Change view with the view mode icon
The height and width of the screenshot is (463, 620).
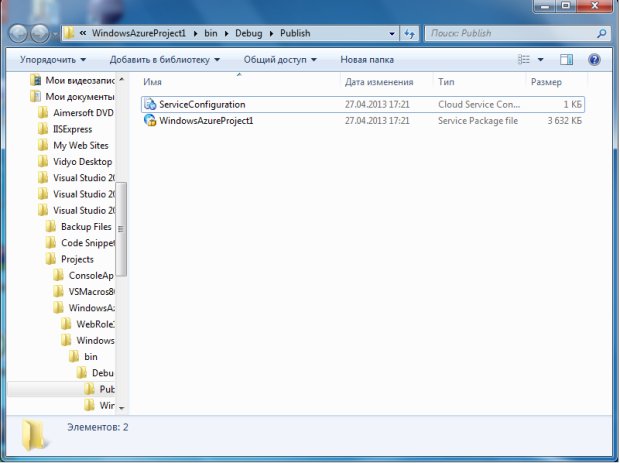524,60
